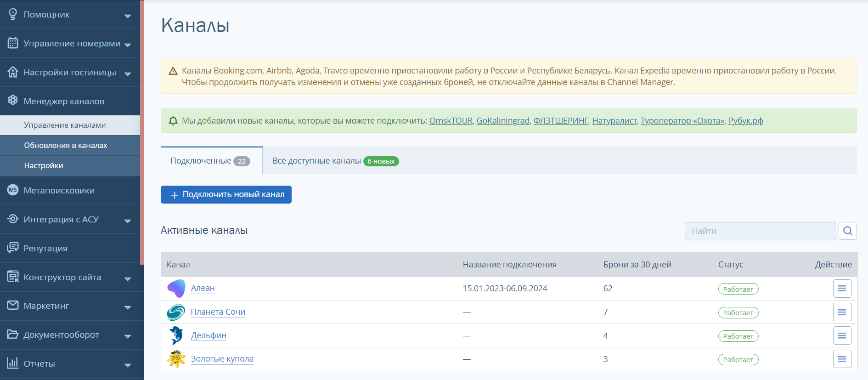Click the Менеджер каналов icon
868x380 pixels.
pyautogui.click(x=13, y=101)
